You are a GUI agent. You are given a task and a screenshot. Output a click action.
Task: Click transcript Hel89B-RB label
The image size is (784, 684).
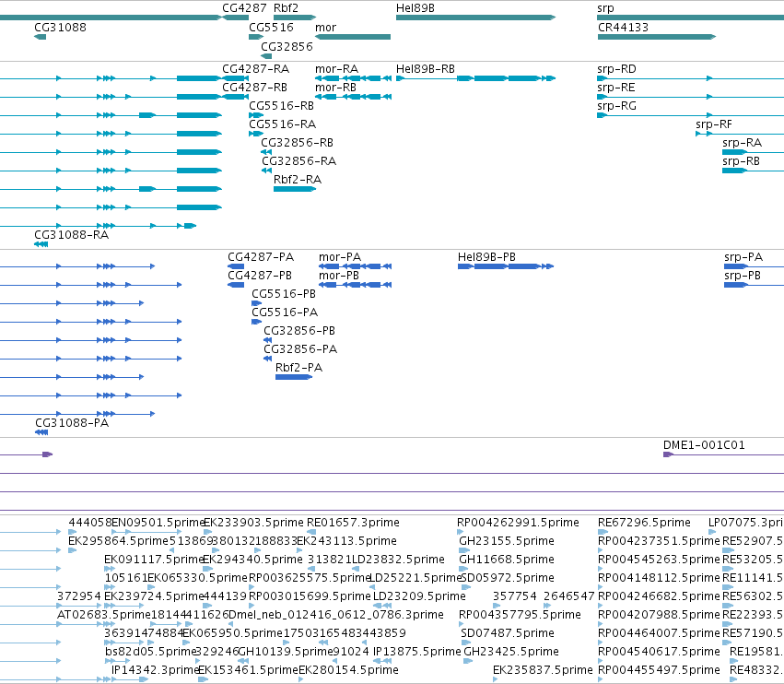pyautogui.click(x=425, y=68)
